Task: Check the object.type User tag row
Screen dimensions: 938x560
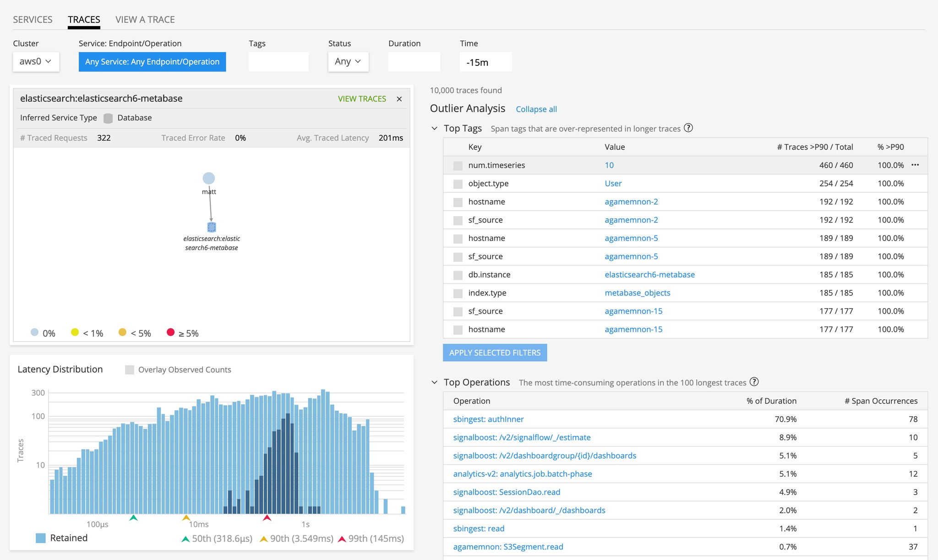Action: point(458,184)
